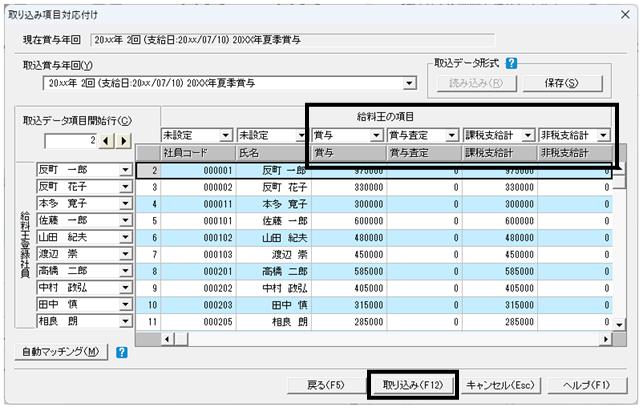Select row number 11 header
Viewport: 643px width, 411px height.
pyautogui.click(x=148, y=322)
